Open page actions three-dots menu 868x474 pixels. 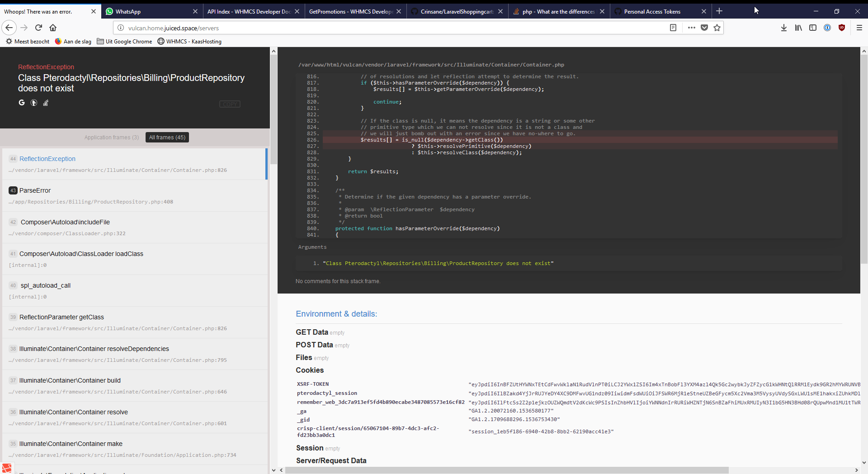click(691, 28)
